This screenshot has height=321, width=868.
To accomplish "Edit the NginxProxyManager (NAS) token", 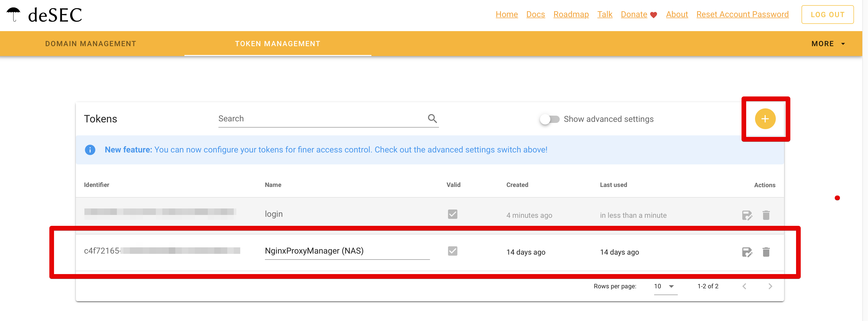I will tap(747, 252).
